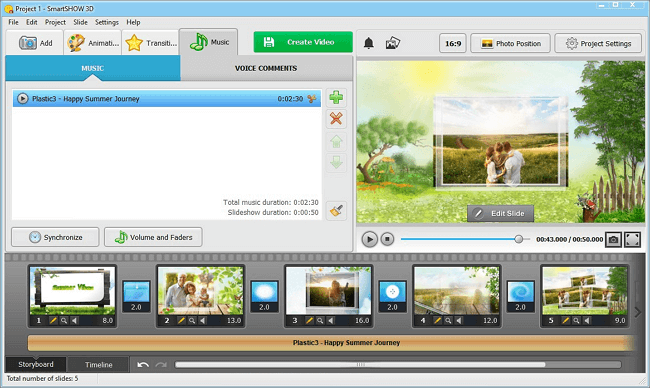The height and width of the screenshot is (388, 650).
Task: Switch preview to fullscreen mode
Action: (632, 240)
